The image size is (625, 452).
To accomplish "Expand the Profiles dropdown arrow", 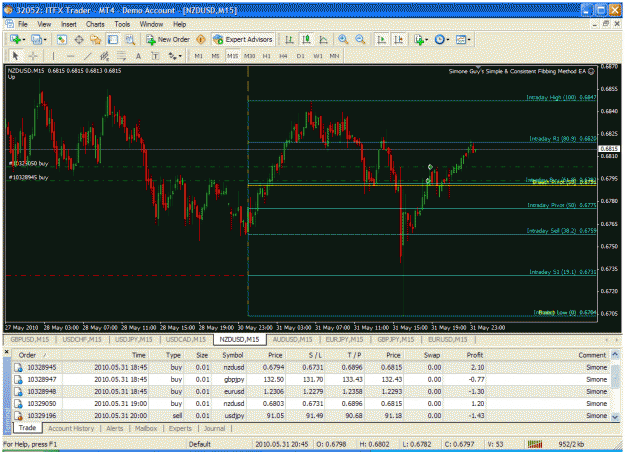I will (x=45, y=39).
